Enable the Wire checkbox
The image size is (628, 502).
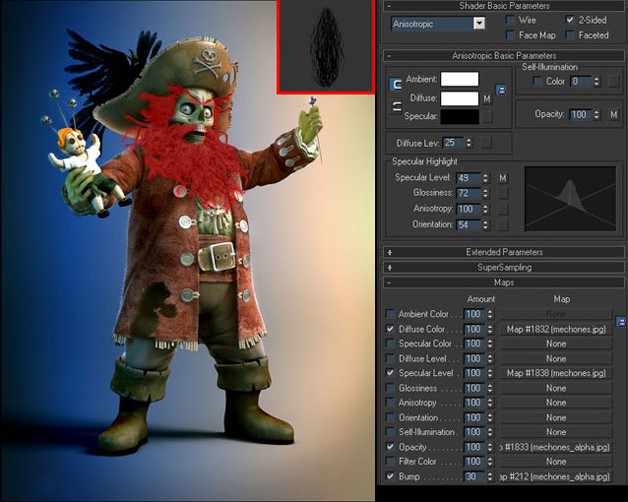point(510,20)
